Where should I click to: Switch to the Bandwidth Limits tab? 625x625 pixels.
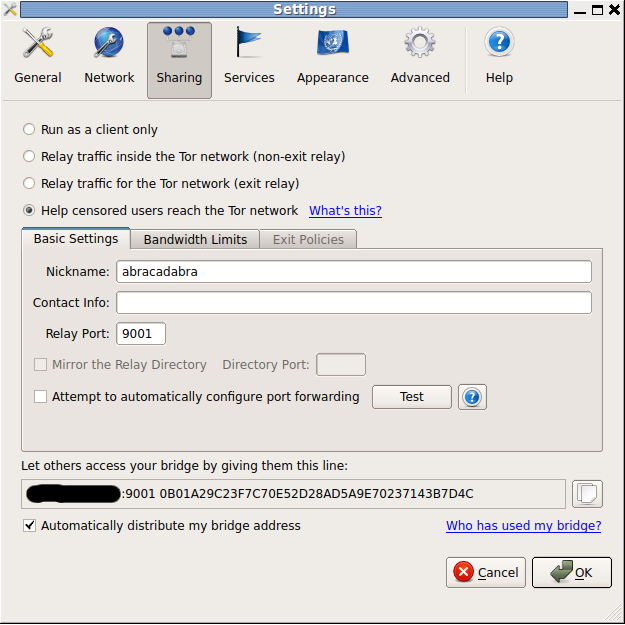[195, 239]
